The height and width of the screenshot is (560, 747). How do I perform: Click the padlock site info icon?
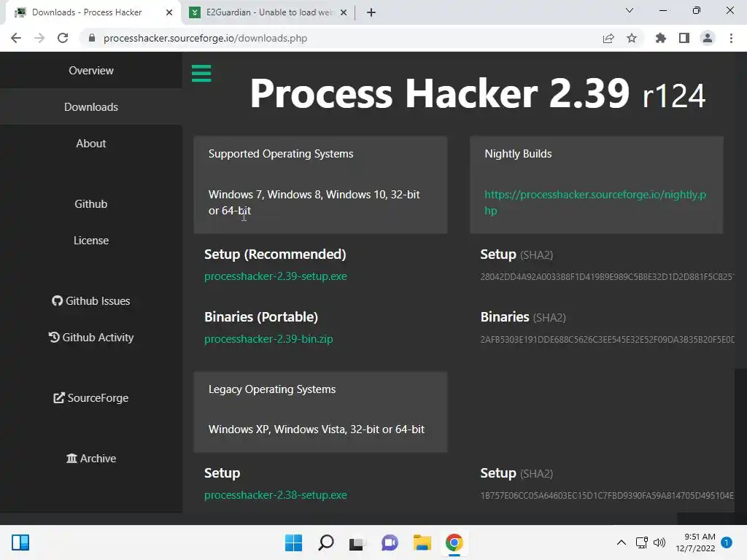coord(92,38)
